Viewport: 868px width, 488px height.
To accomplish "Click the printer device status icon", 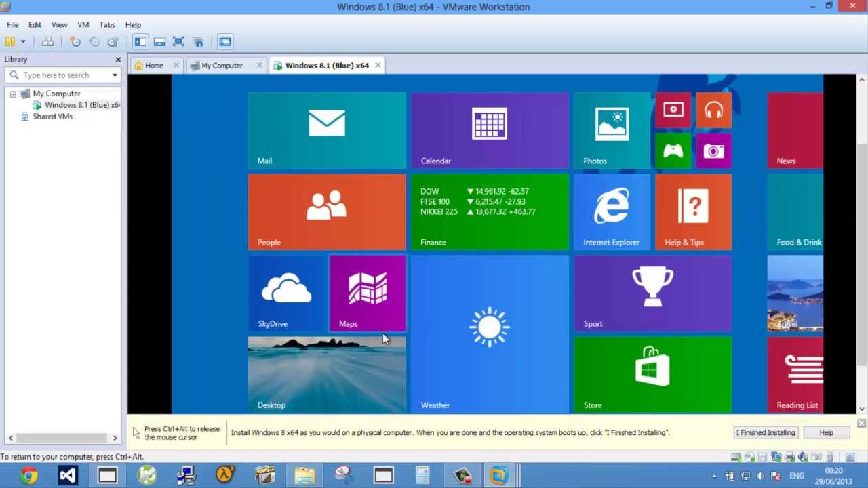I will [791, 457].
